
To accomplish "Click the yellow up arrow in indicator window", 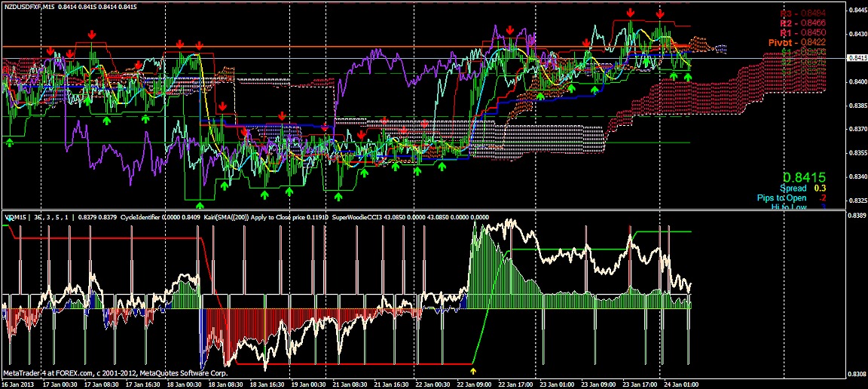I will click(x=473, y=370).
